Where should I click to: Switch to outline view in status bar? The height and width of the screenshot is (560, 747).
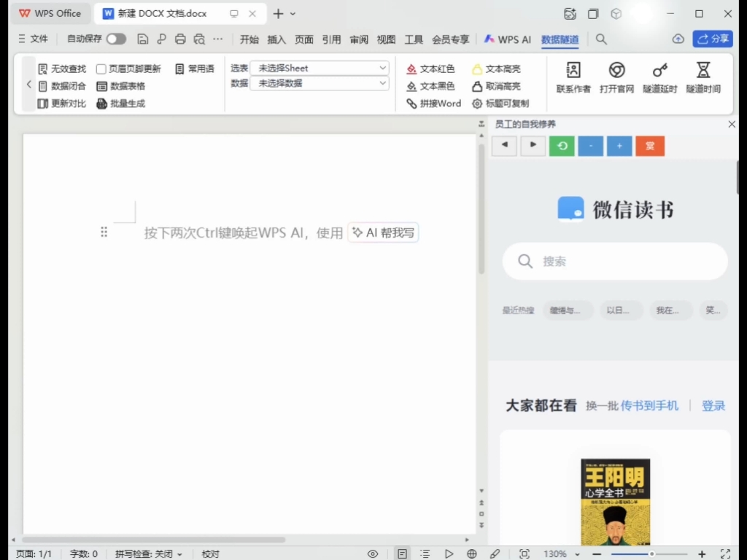coord(425,553)
